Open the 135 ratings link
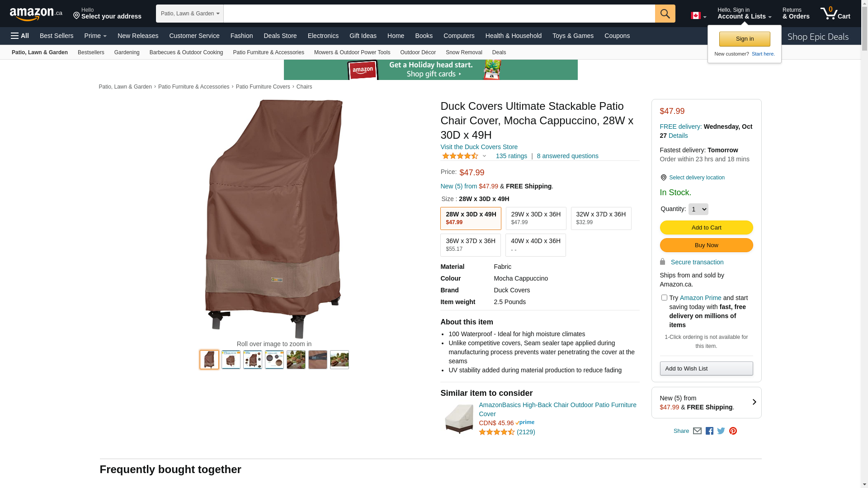The image size is (868, 488). click(511, 156)
